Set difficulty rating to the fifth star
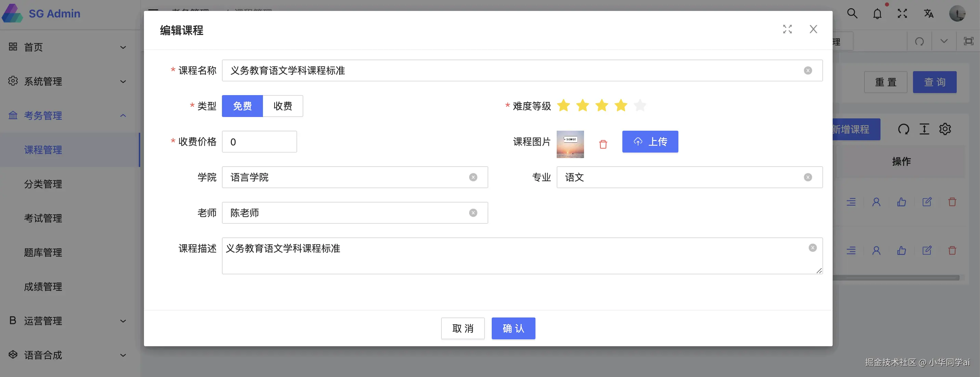The height and width of the screenshot is (377, 980). [640, 105]
